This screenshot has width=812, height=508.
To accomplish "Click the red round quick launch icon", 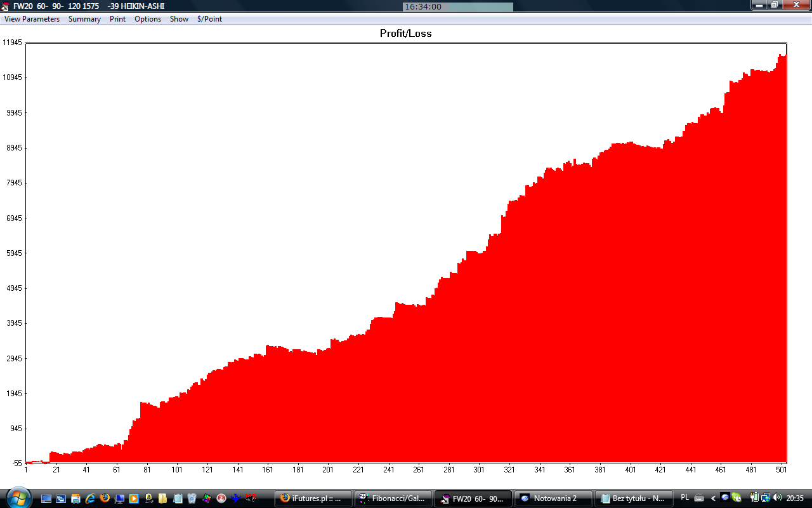I will click(x=221, y=498).
